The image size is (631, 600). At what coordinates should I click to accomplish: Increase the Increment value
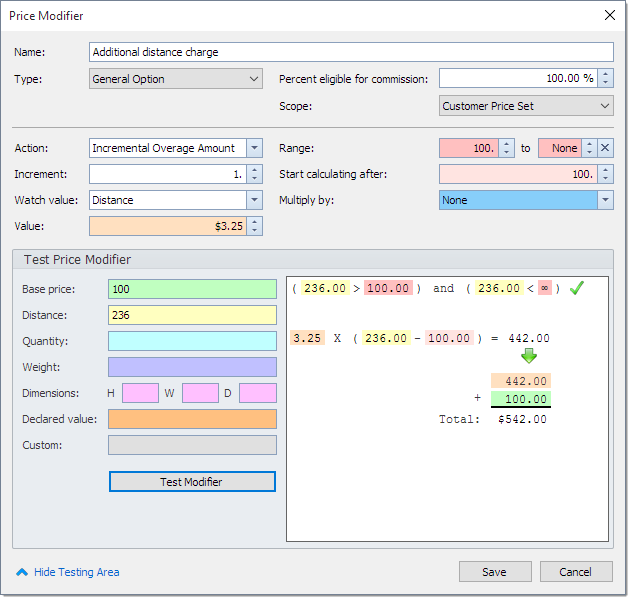pos(254,170)
